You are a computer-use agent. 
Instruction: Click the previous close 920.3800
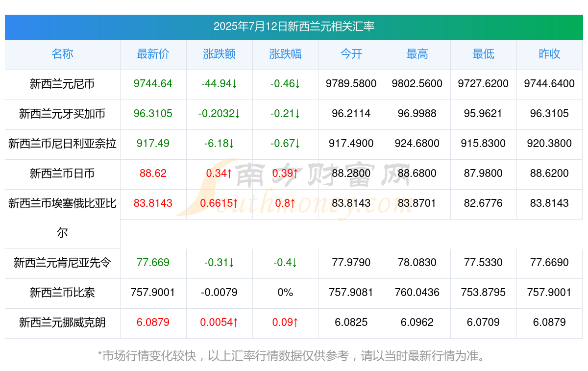(x=549, y=144)
